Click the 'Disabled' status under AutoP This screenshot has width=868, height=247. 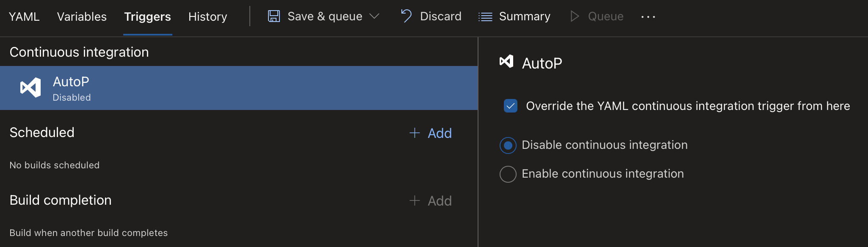point(72,97)
